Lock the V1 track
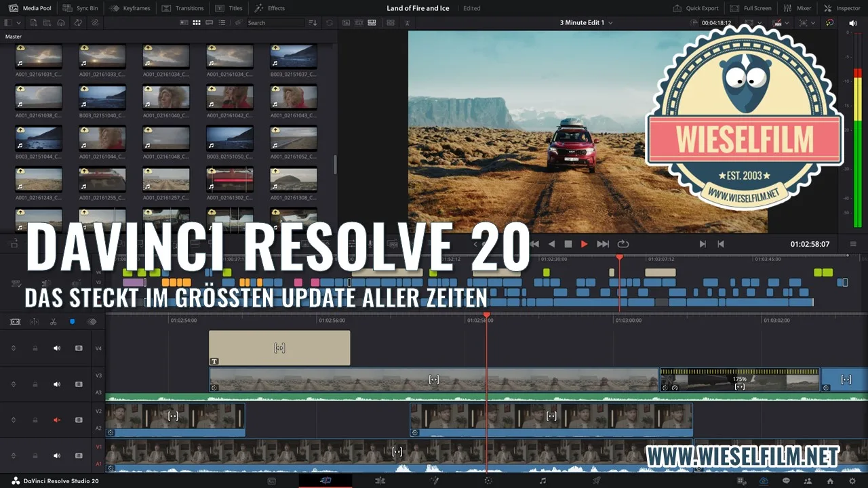The width and height of the screenshot is (868, 488). pos(35,455)
